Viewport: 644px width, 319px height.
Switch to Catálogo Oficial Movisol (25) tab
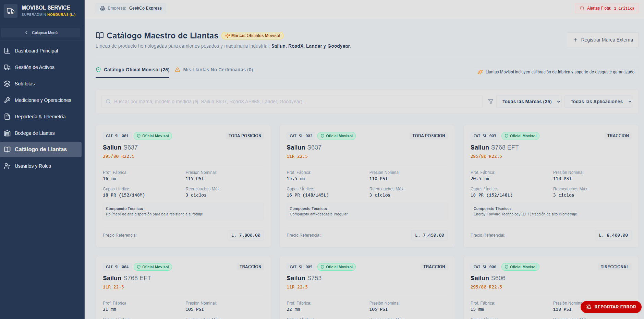132,70
